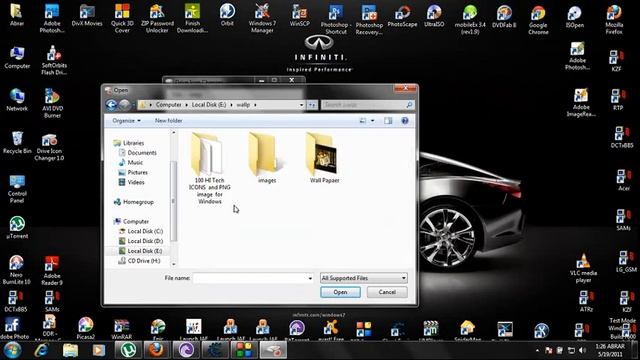Click the UltraISO desktop icon

click(434, 16)
